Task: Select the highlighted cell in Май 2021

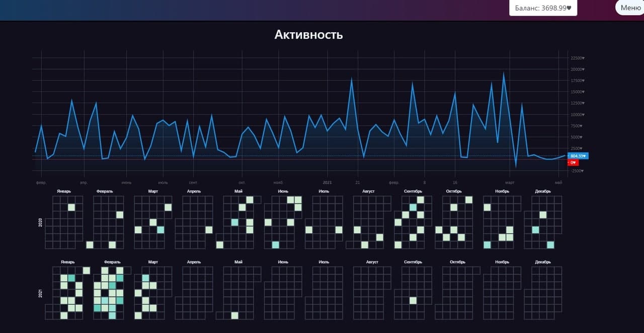Action: tap(234, 315)
